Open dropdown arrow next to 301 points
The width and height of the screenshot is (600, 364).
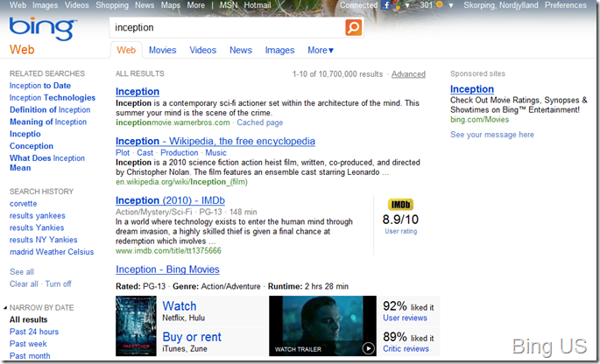pos(451,5)
